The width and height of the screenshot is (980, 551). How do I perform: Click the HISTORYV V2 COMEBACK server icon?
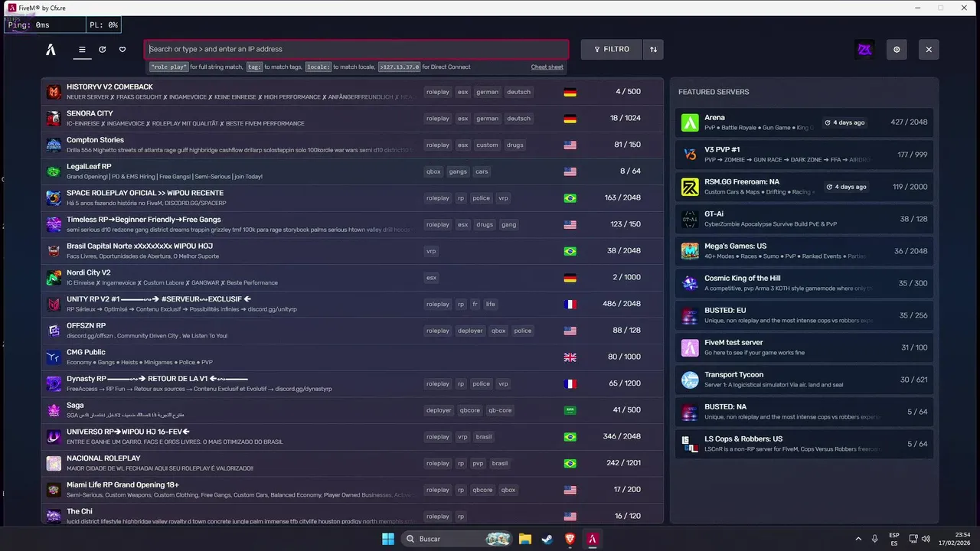pos(54,92)
